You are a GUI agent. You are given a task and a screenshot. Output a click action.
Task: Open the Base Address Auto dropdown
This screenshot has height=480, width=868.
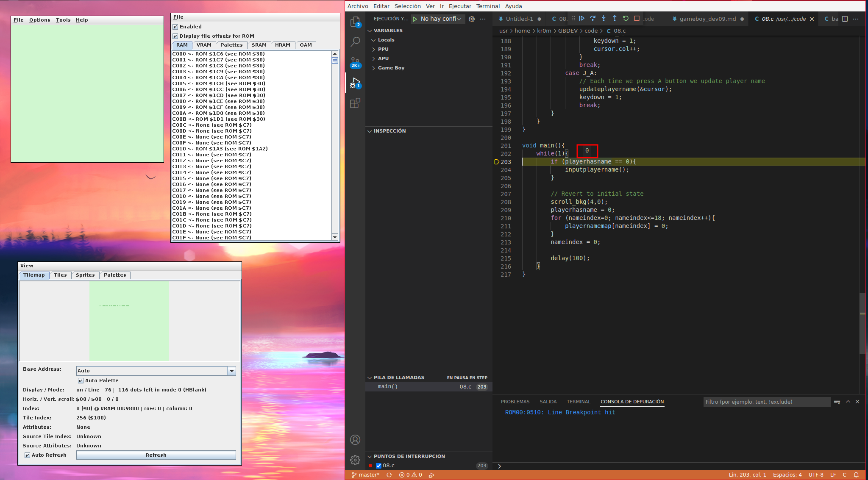232,371
